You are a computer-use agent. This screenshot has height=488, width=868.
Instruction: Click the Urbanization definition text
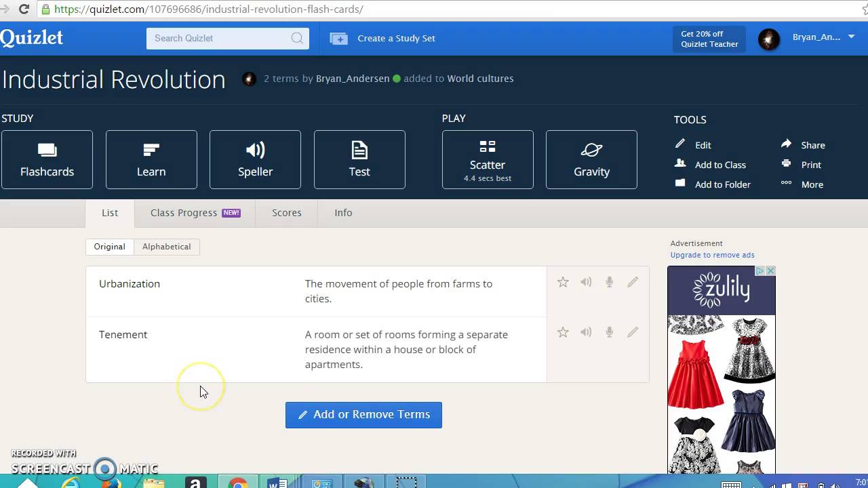point(399,291)
